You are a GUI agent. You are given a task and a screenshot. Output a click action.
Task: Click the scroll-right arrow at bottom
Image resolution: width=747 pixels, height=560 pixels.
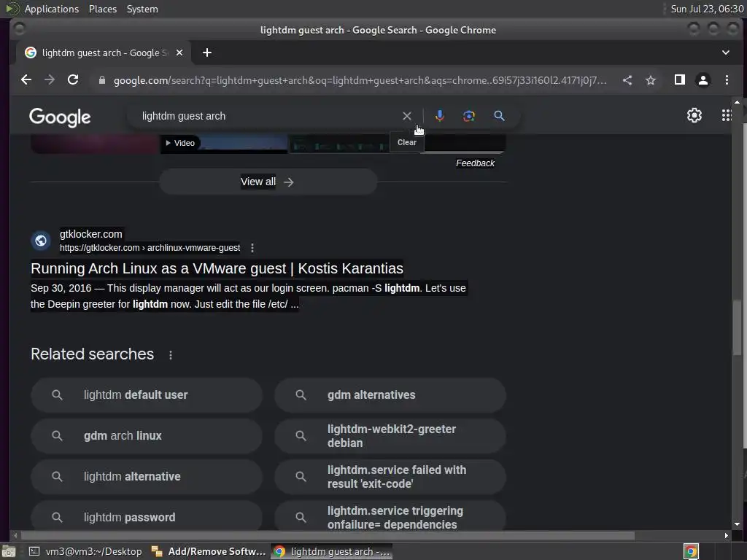click(x=726, y=536)
